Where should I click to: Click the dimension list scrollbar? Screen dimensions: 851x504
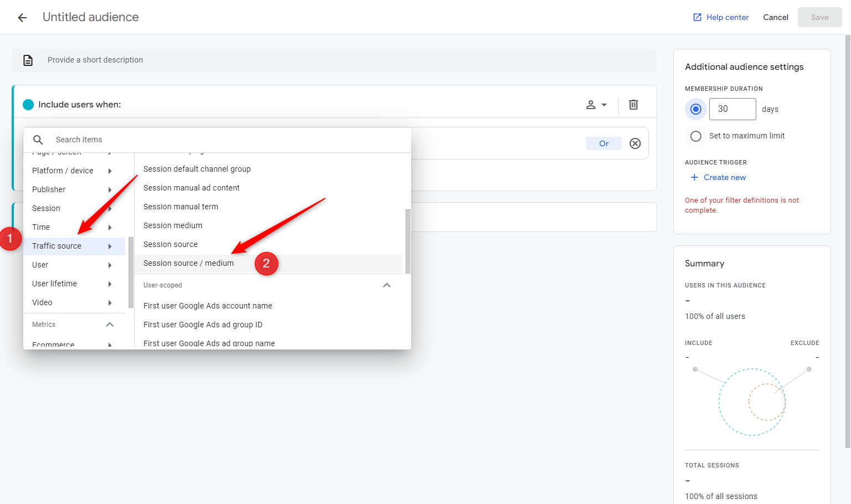(x=408, y=241)
